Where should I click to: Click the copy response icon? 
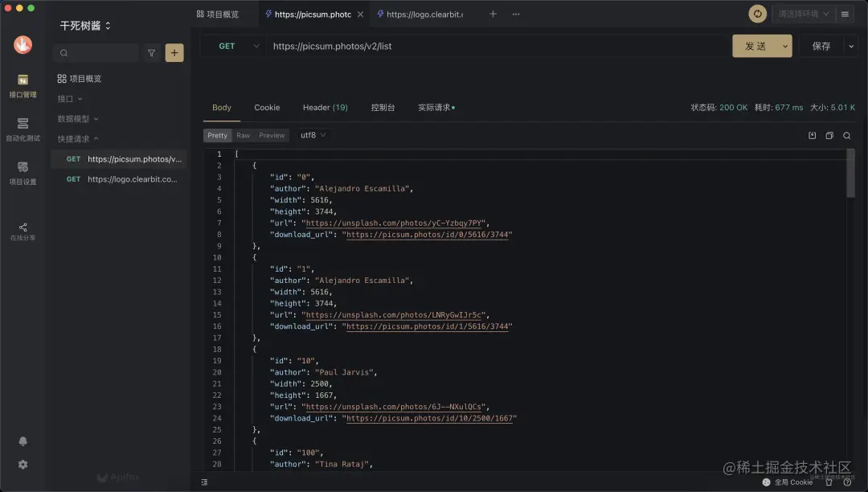tap(829, 136)
